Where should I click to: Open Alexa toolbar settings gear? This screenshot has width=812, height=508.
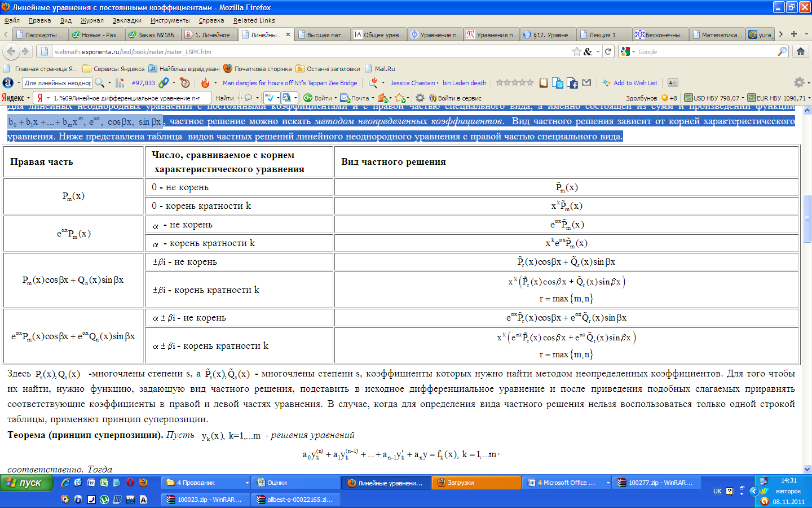click(799, 82)
